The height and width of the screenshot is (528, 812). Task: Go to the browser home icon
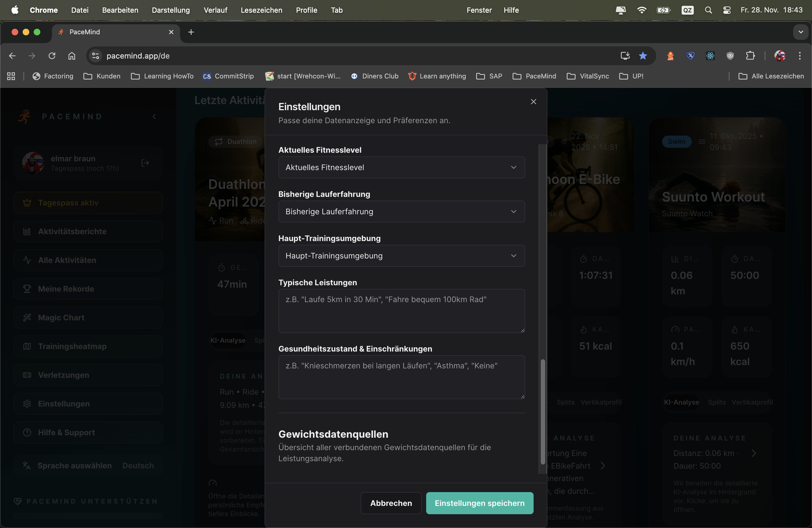coord(72,56)
